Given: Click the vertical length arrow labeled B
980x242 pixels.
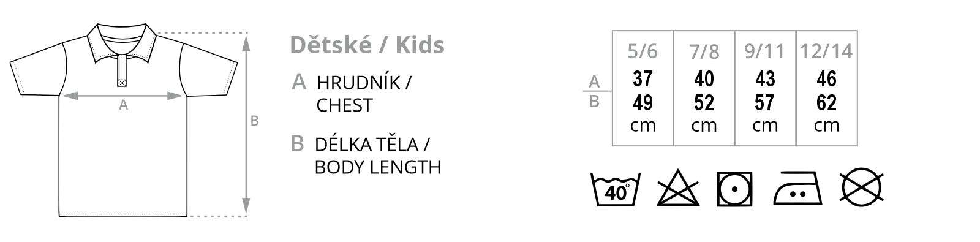Looking at the screenshot, I should [x=246, y=124].
